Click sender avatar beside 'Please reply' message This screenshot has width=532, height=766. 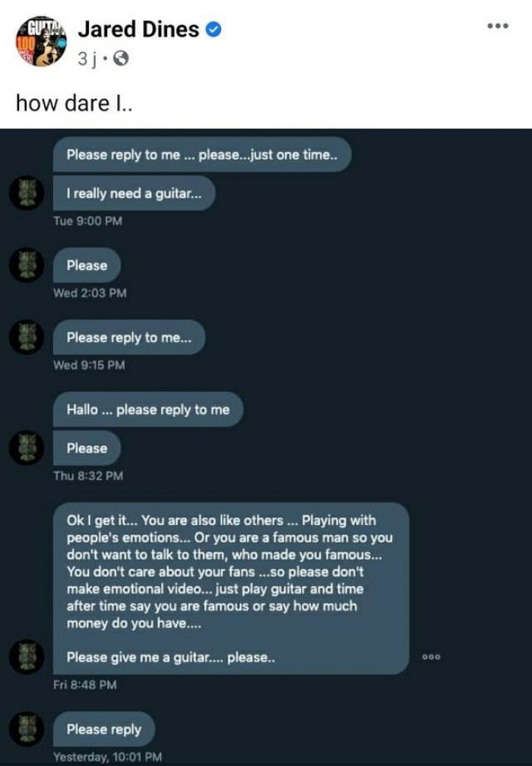27,728
